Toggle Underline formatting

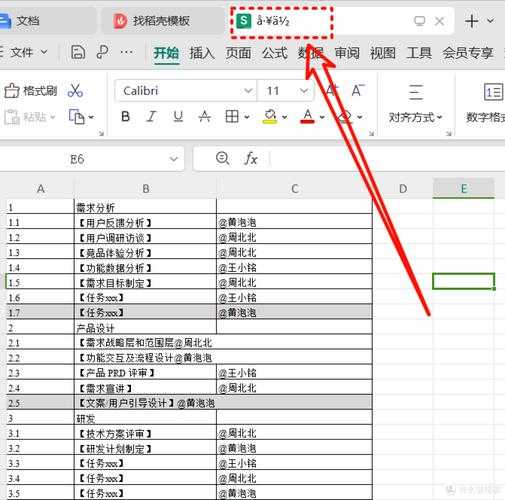coord(178,117)
